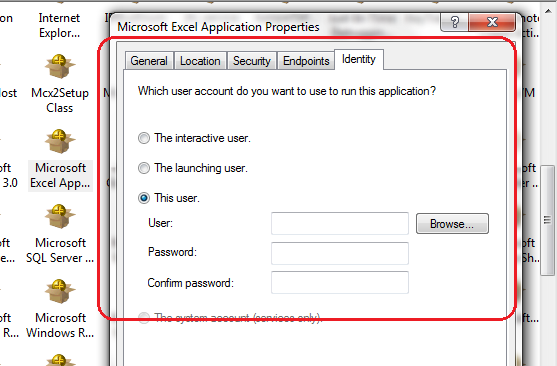Select the Microsoft Excel App package icon
The width and height of the screenshot is (557, 366).
coord(60,141)
